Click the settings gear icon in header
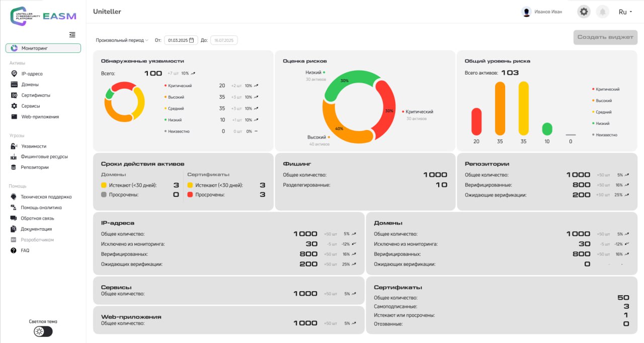 [x=584, y=12]
